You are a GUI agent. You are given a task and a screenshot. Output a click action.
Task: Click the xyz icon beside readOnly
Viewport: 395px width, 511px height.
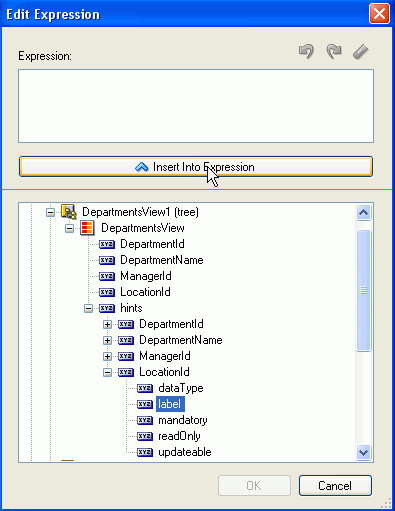coord(145,436)
